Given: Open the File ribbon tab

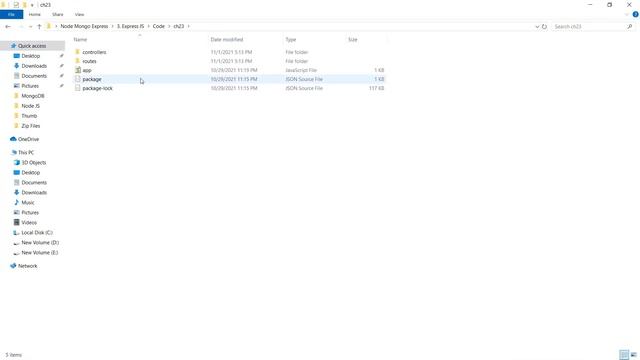Looking at the screenshot, I should pos(11,14).
